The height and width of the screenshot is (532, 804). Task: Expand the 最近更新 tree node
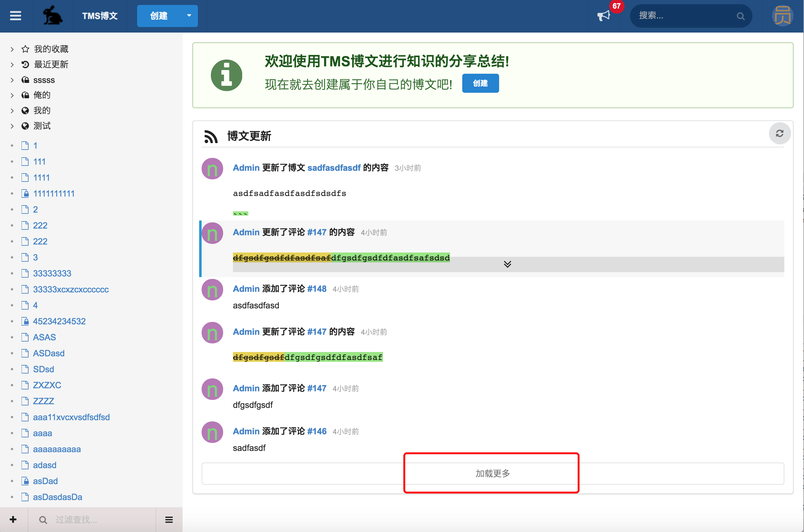tap(12, 65)
